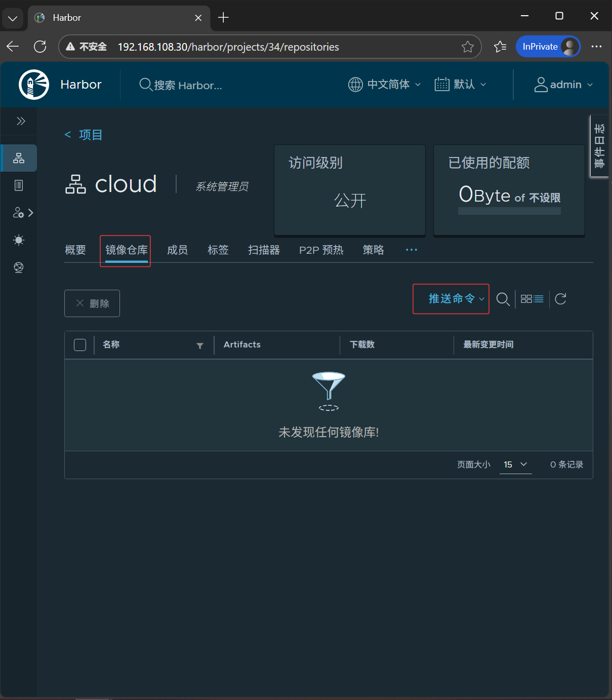Screen dimensions: 612x700
Task: Switch to the 成员 tab
Action: tap(177, 250)
